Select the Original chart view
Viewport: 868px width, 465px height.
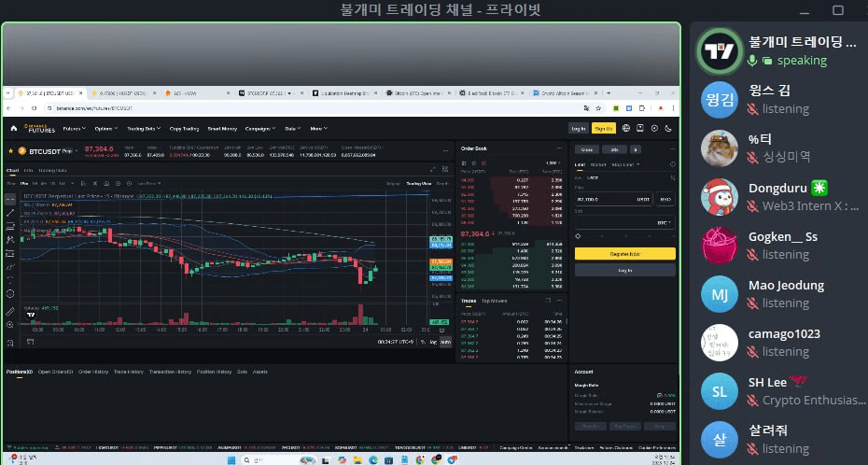pyautogui.click(x=393, y=183)
